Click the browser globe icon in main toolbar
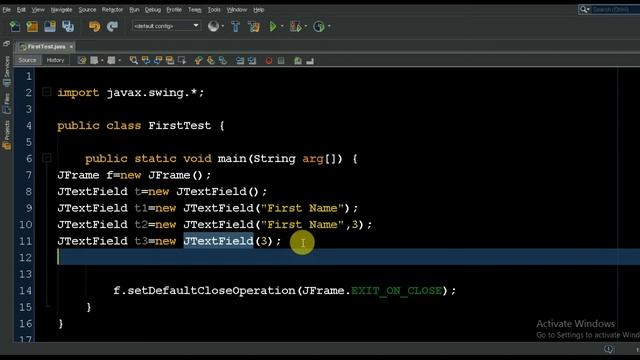640x360 pixels. tap(213, 27)
